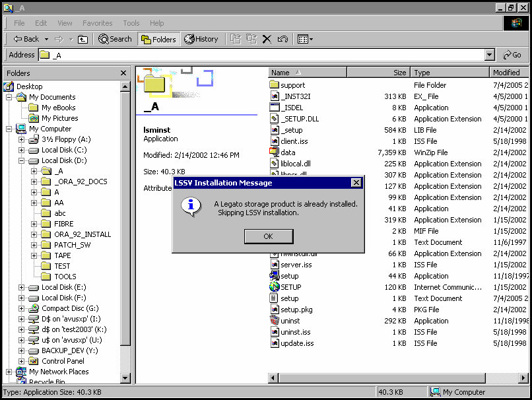Sort by the Type column header

click(450, 73)
